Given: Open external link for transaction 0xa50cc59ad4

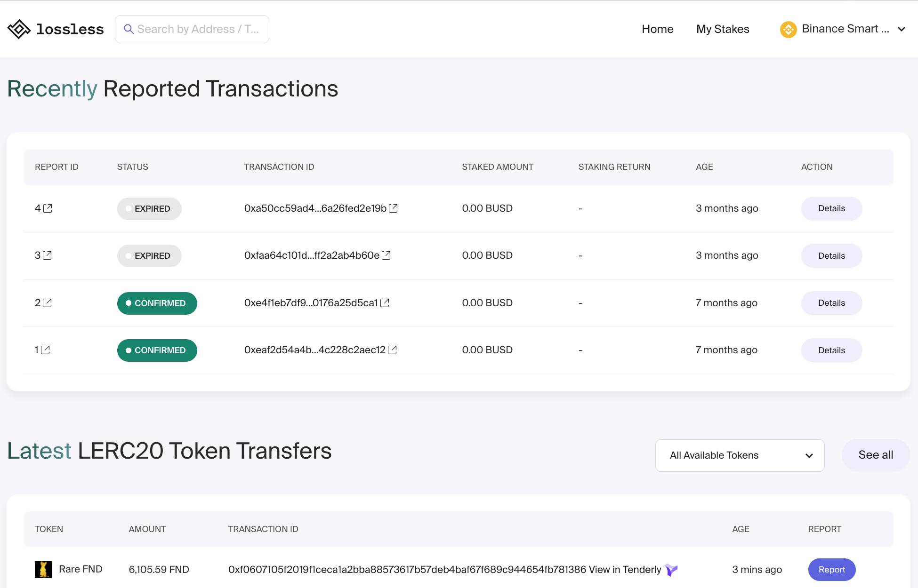Looking at the screenshot, I should click(393, 208).
